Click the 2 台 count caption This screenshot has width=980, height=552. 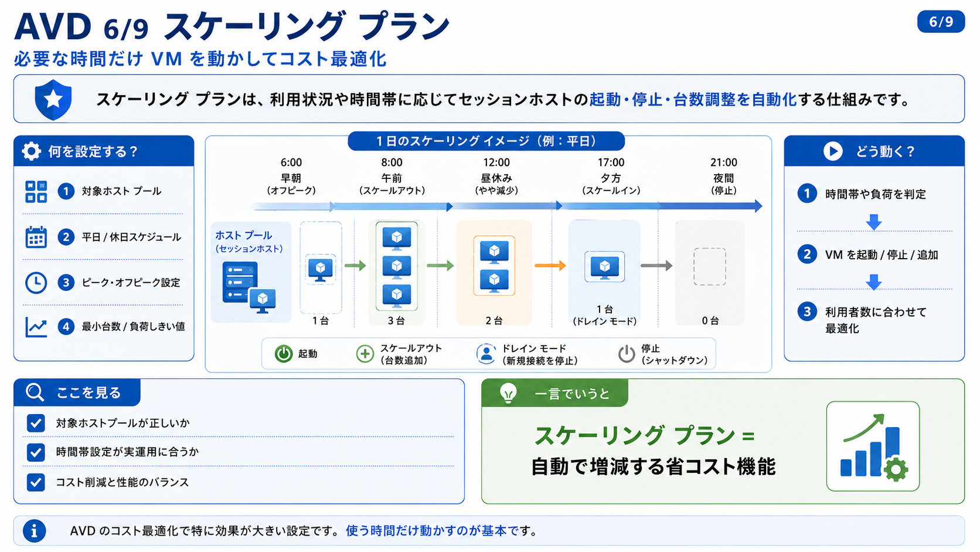[x=494, y=321]
